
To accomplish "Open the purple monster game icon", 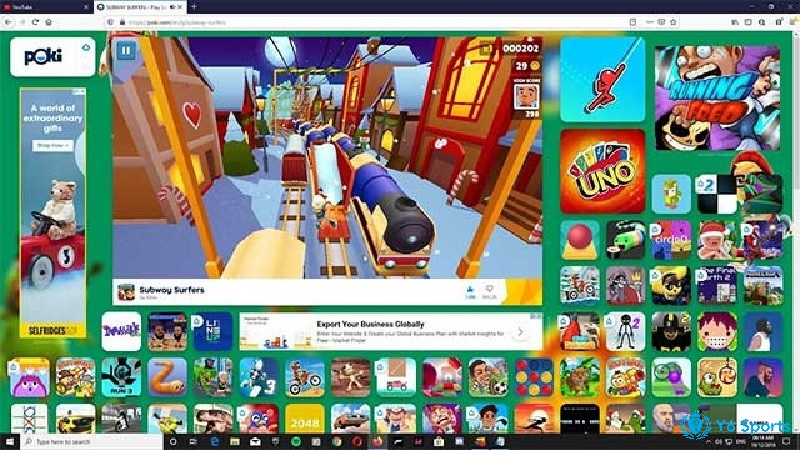I will pyautogui.click(x=30, y=378).
